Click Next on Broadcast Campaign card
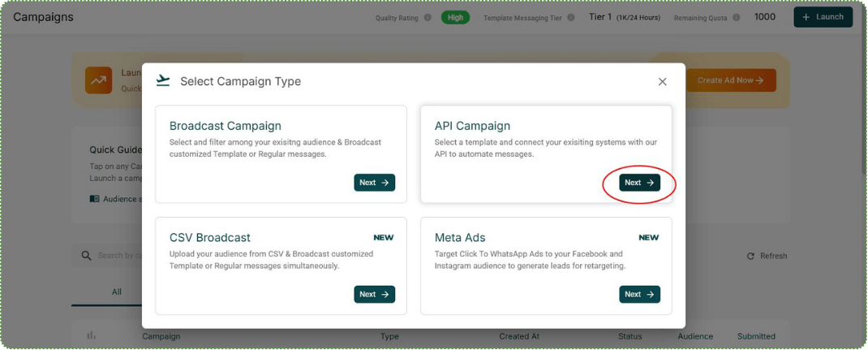 [x=375, y=183]
